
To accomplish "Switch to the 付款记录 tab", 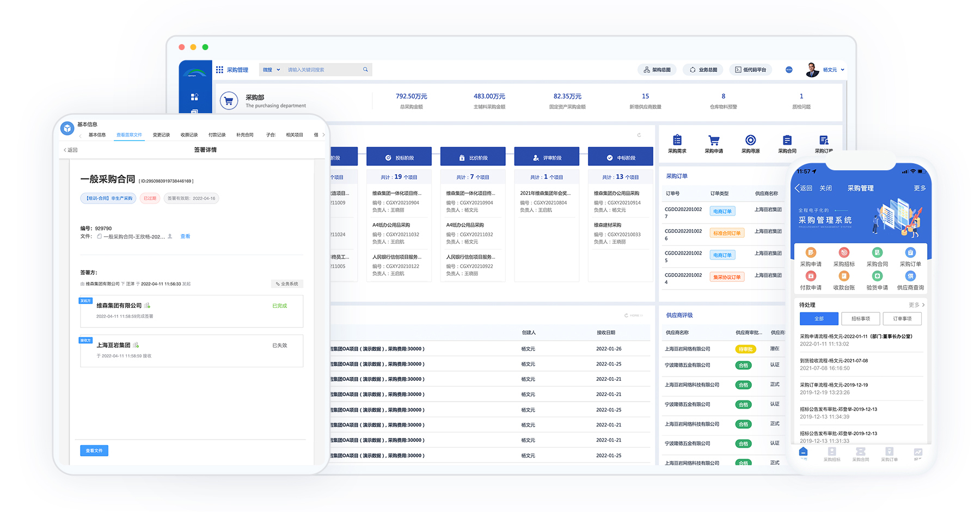I will 217,135.
